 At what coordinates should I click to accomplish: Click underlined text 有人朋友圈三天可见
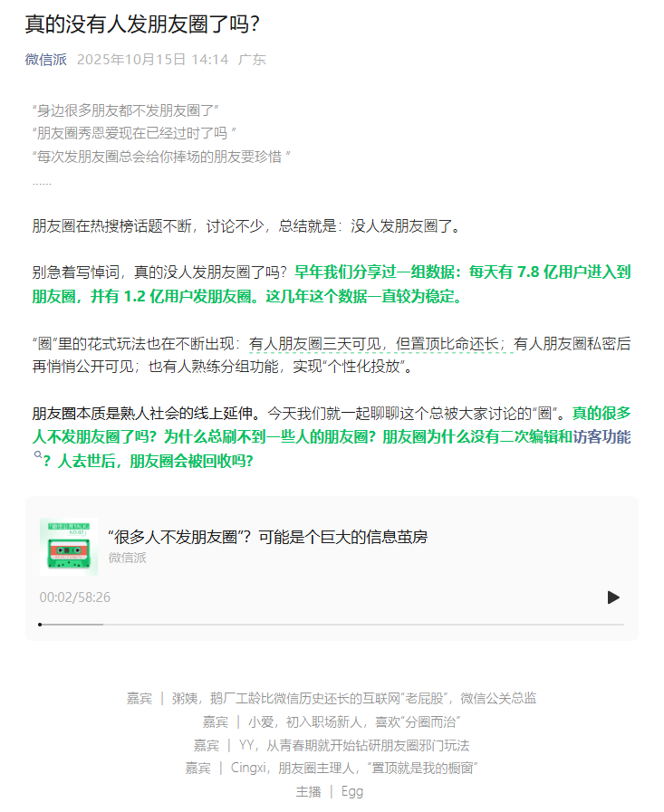coord(315,344)
